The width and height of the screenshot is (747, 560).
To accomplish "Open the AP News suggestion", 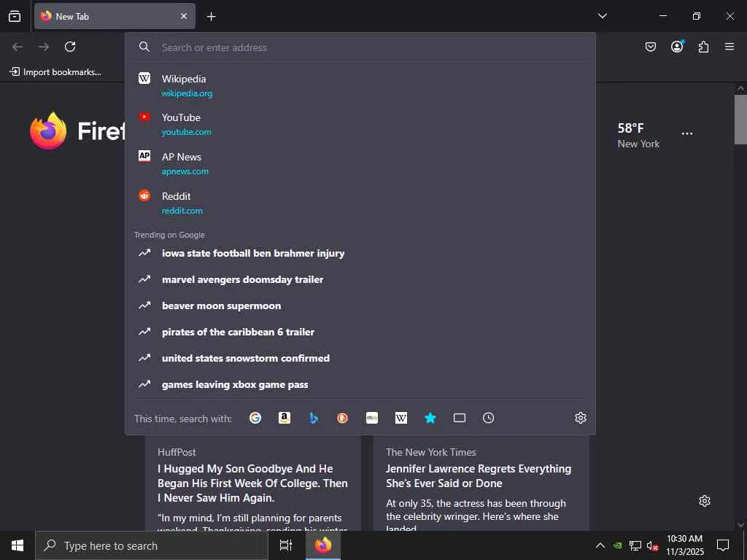I will pyautogui.click(x=360, y=163).
